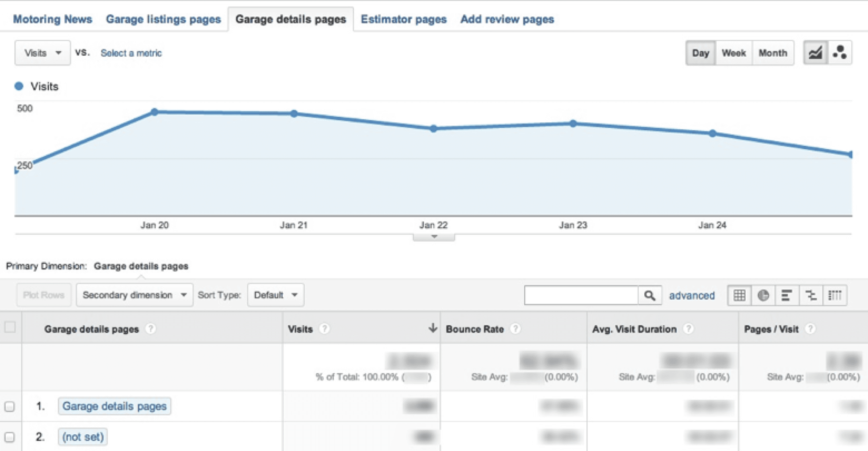Open the performance bar view icon
The image size is (868, 451).
[787, 295]
